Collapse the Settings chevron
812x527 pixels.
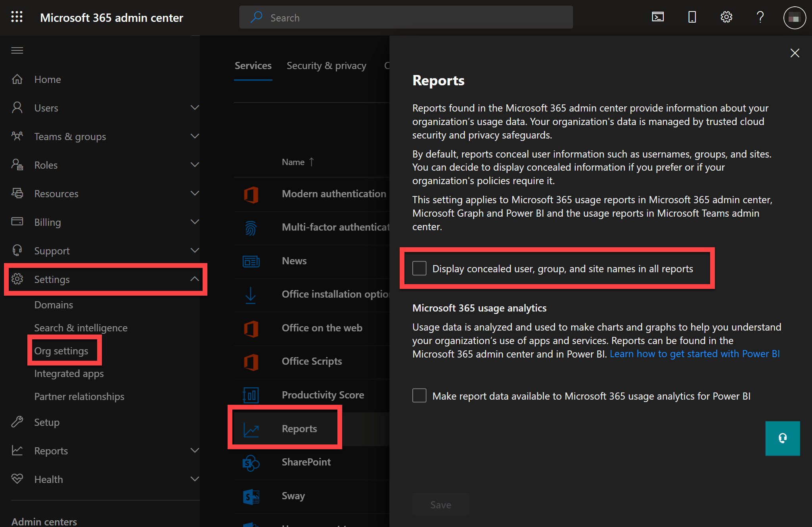tap(195, 279)
